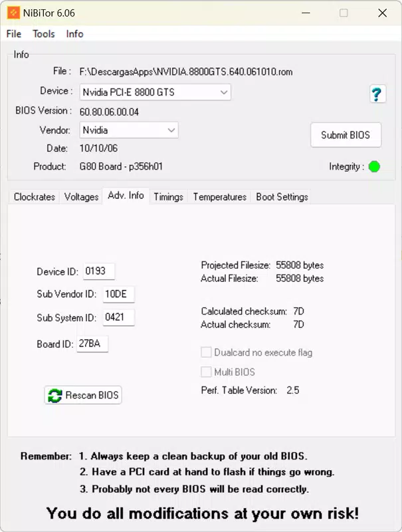Open the Device dropdown list

[155, 92]
